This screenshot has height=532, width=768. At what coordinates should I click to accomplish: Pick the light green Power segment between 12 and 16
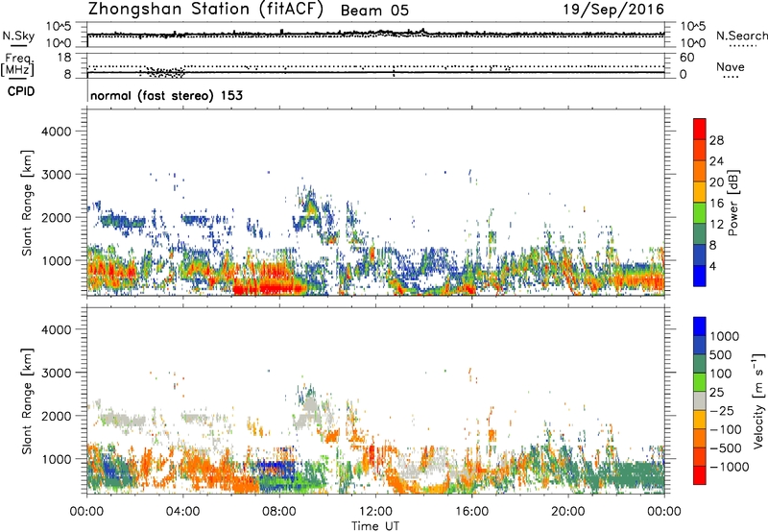(700, 213)
